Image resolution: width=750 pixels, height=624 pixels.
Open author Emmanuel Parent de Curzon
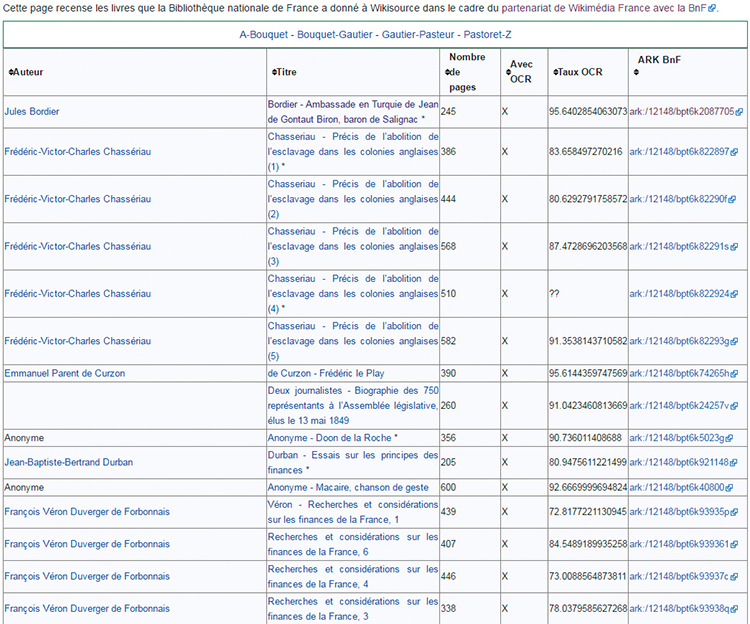pos(65,373)
